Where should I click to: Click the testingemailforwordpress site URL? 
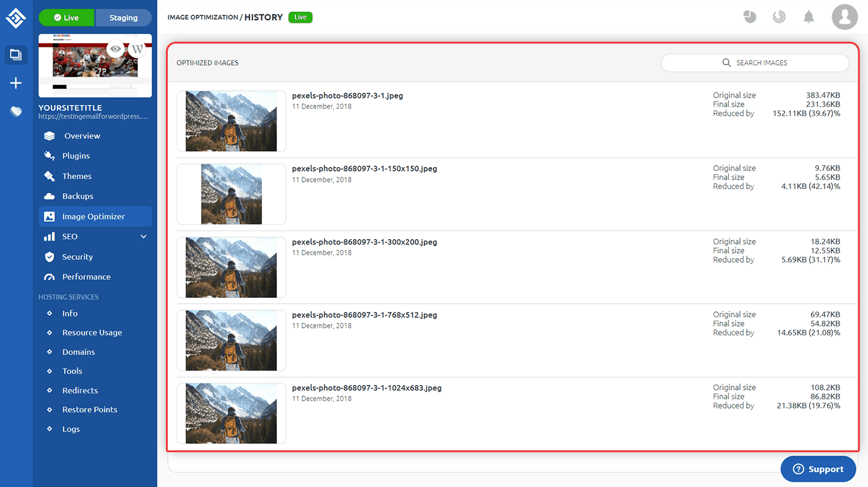tap(93, 116)
